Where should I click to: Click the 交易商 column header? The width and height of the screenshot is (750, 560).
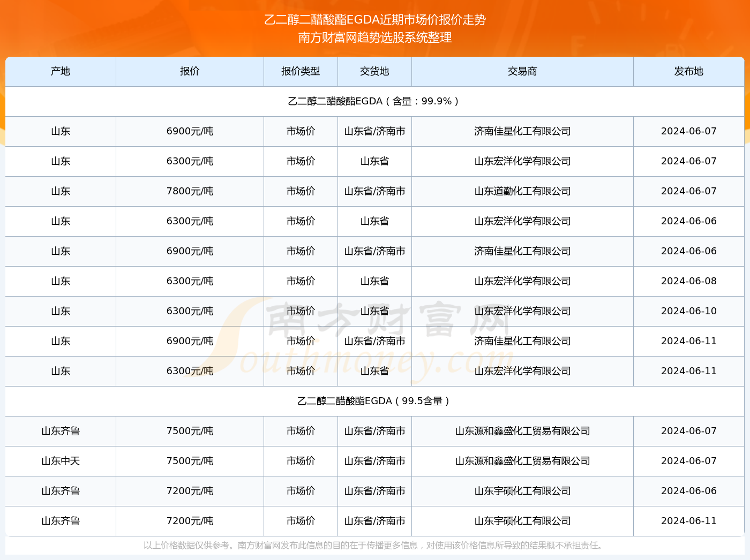522,71
